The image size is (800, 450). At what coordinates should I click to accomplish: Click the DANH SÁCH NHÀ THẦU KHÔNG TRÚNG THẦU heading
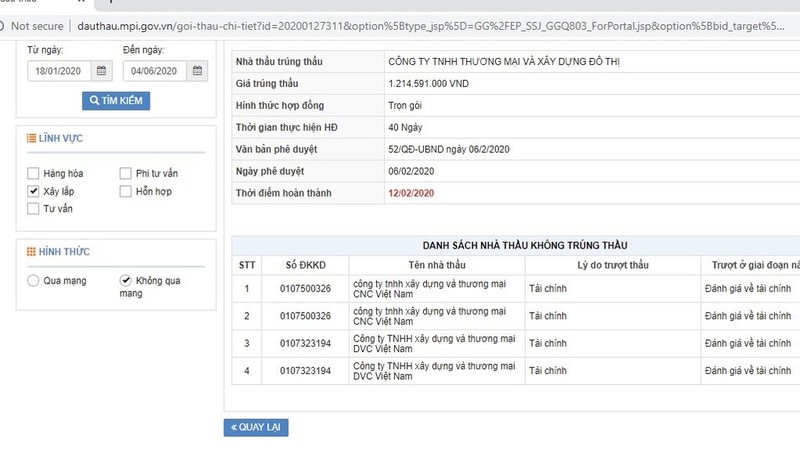525,245
